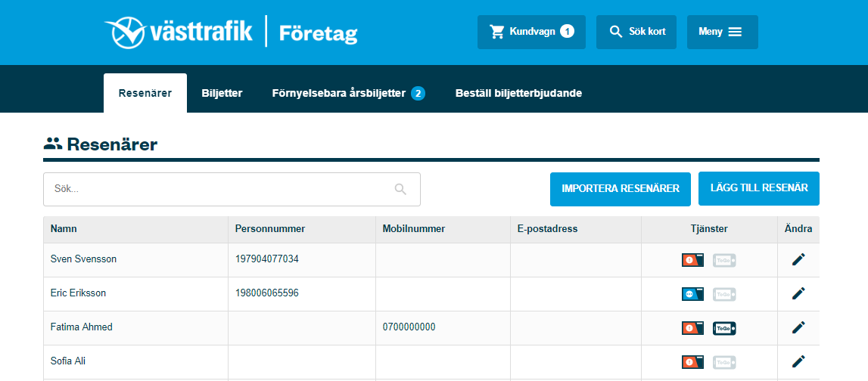Click the pencil icon for Fatima Ahmed
The height and width of the screenshot is (381, 868).
798,327
